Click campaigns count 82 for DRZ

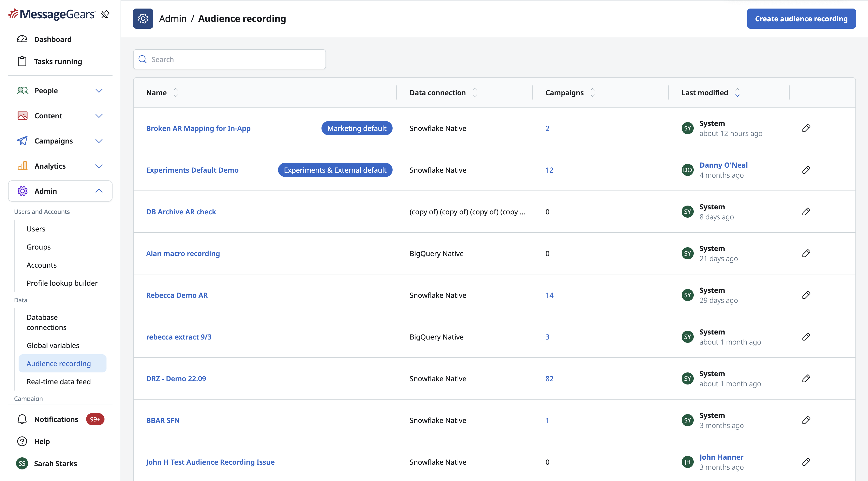coord(549,378)
